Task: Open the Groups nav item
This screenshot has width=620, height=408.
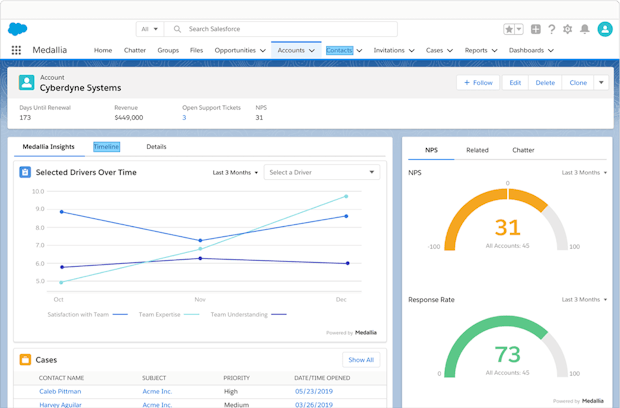Action: click(x=168, y=50)
